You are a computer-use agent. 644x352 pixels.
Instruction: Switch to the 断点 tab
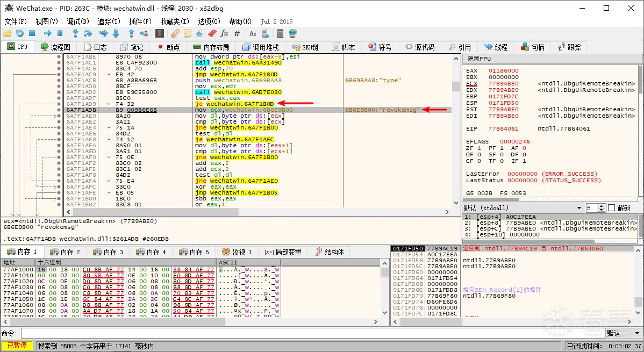(168, 47)
